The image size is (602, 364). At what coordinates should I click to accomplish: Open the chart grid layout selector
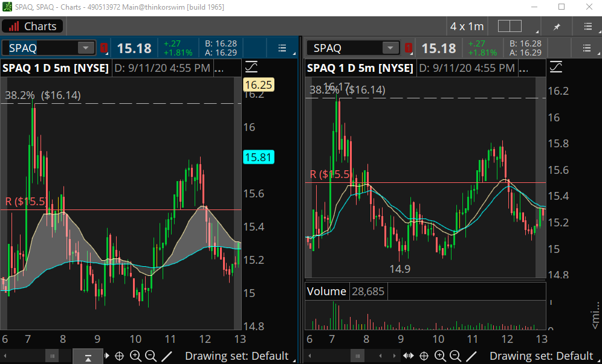point(510,26)
